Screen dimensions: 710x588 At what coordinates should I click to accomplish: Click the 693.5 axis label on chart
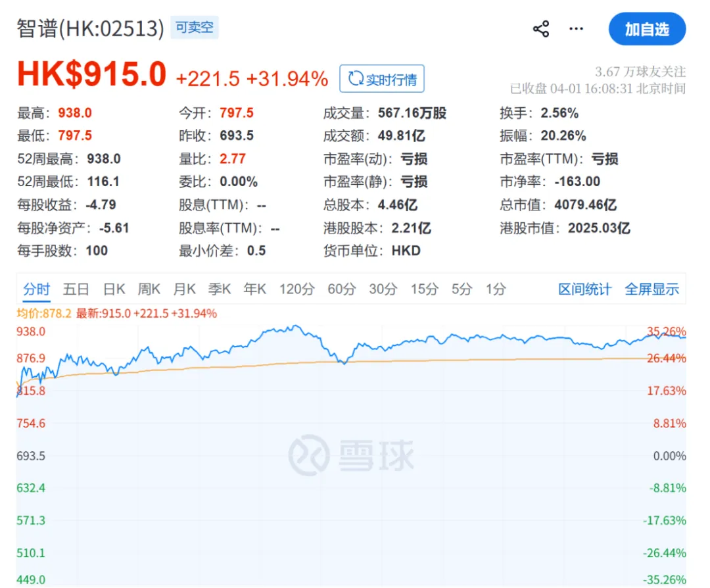point(31,456)
